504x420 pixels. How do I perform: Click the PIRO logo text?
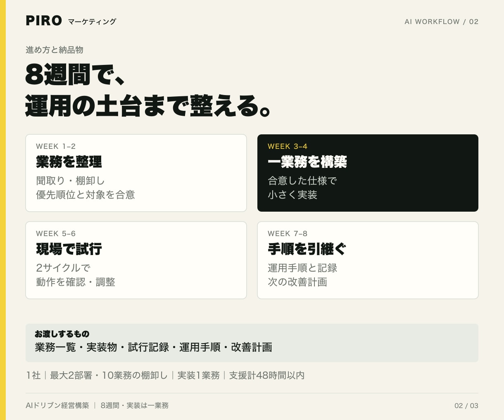click(44, 21)
